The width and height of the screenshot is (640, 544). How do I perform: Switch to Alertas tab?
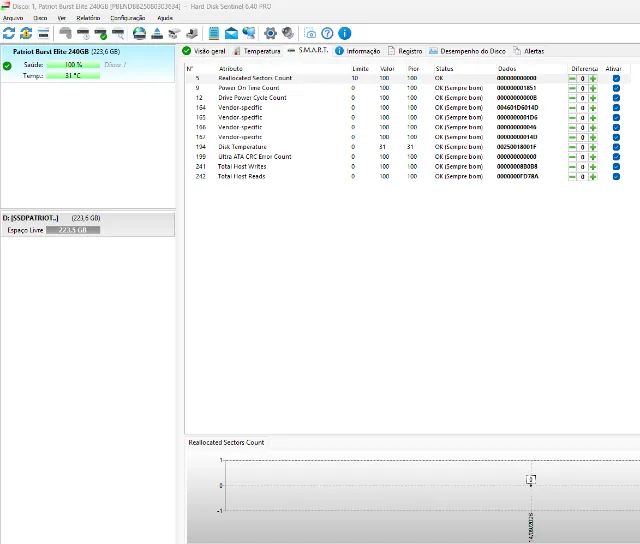click(529, 51)
